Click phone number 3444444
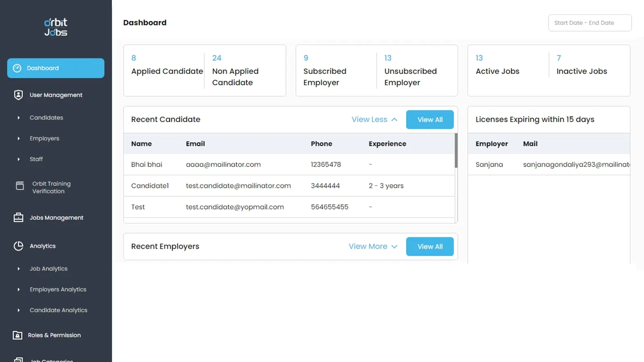 (325, 186)
